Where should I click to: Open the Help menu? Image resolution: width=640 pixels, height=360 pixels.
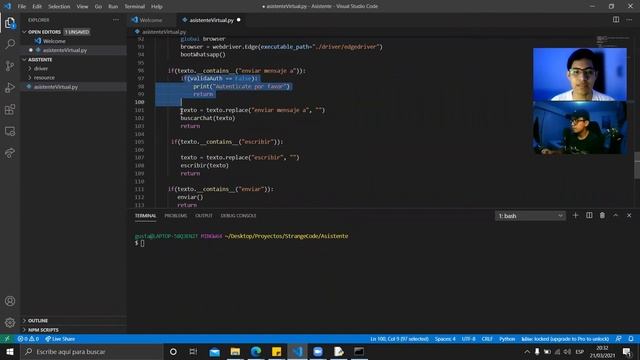(157, 7)
